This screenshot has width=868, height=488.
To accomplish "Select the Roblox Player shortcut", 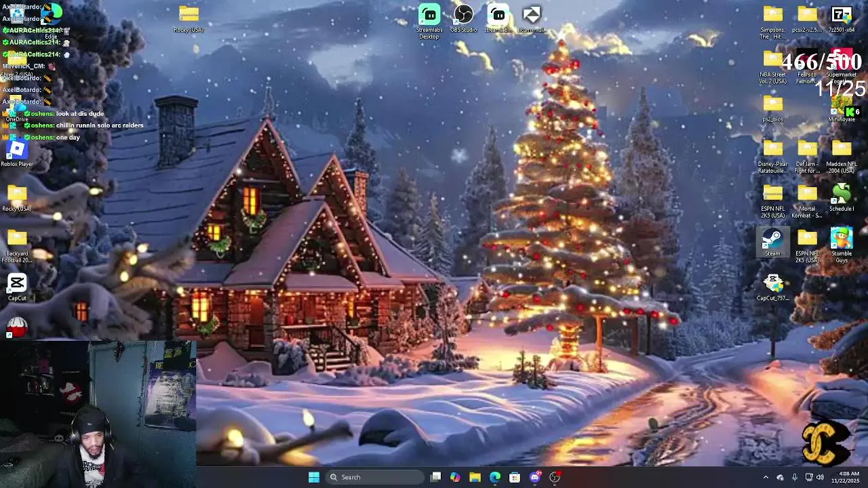I will [x=17, y=153].
